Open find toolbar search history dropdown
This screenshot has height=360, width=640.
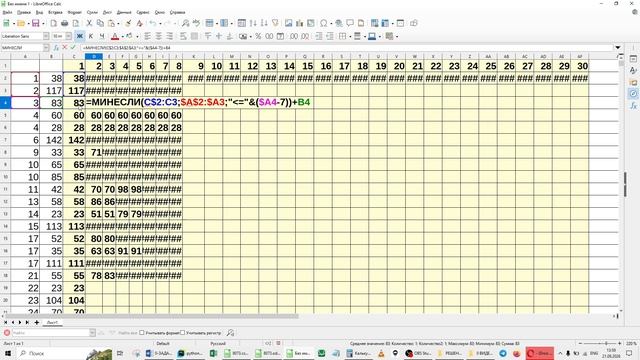click(92, 333)
